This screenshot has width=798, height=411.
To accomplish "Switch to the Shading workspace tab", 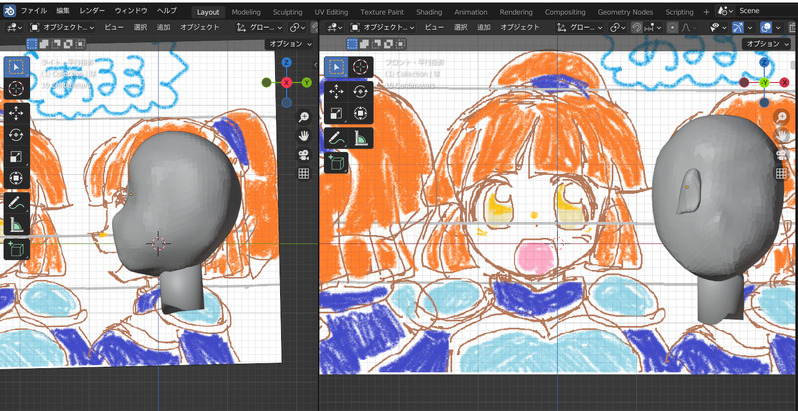I will click(429, 12).
